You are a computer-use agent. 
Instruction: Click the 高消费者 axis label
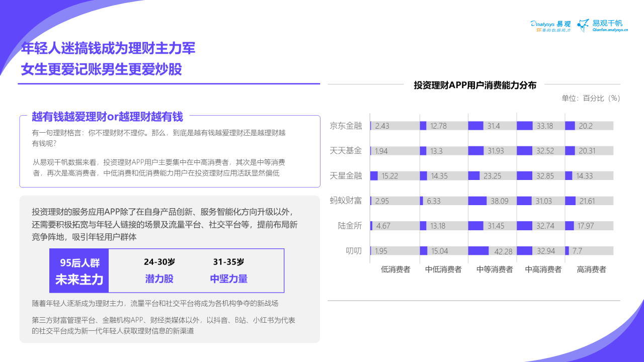591,269
